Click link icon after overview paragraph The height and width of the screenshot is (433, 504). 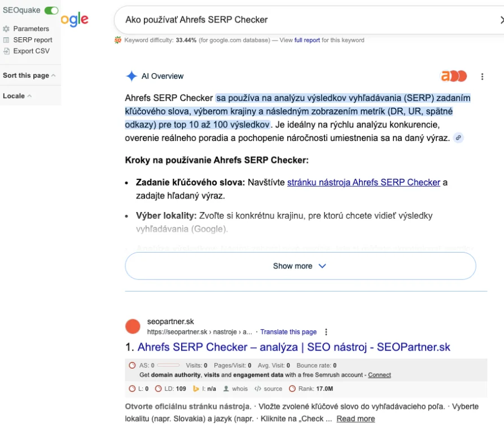pos(458,138)
